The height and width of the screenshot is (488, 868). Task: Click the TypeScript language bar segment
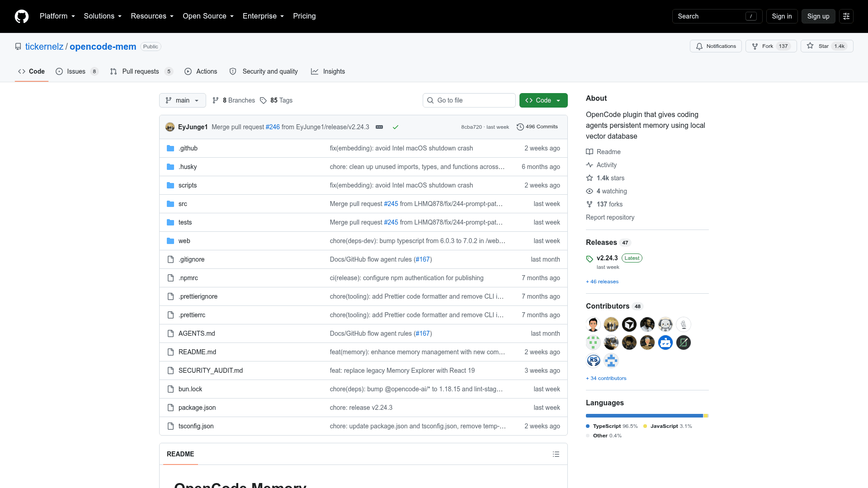coord(644,416)
